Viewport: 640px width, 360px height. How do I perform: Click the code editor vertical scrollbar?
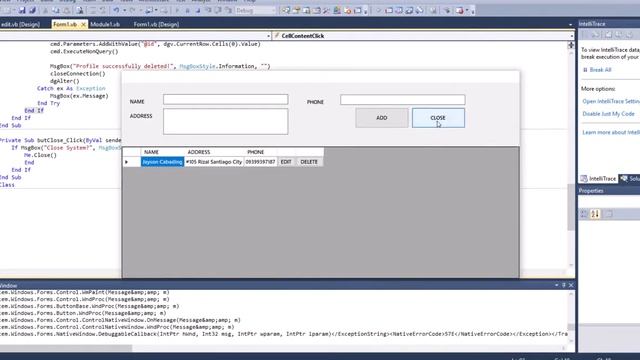tap(571, 207)
